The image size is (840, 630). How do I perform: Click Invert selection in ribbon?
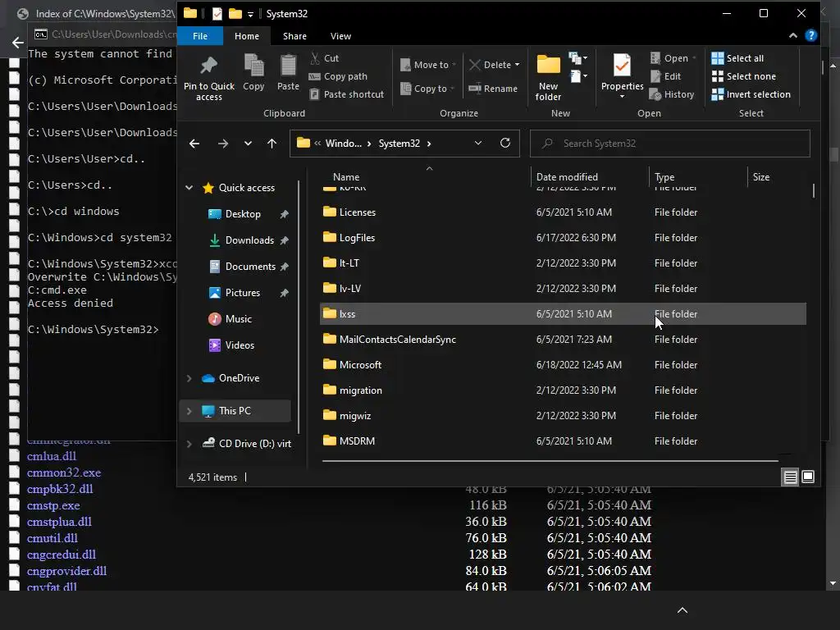751,94
